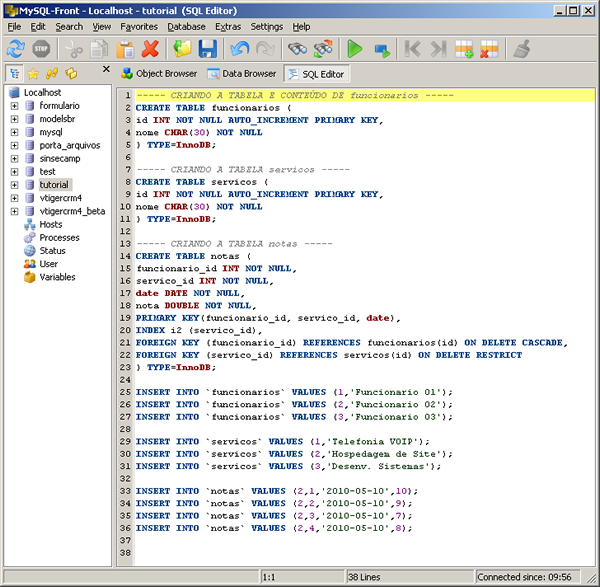Select the User tree item
Screen dimensions: 600x587
pyautogui.click(x=49, y=264)
